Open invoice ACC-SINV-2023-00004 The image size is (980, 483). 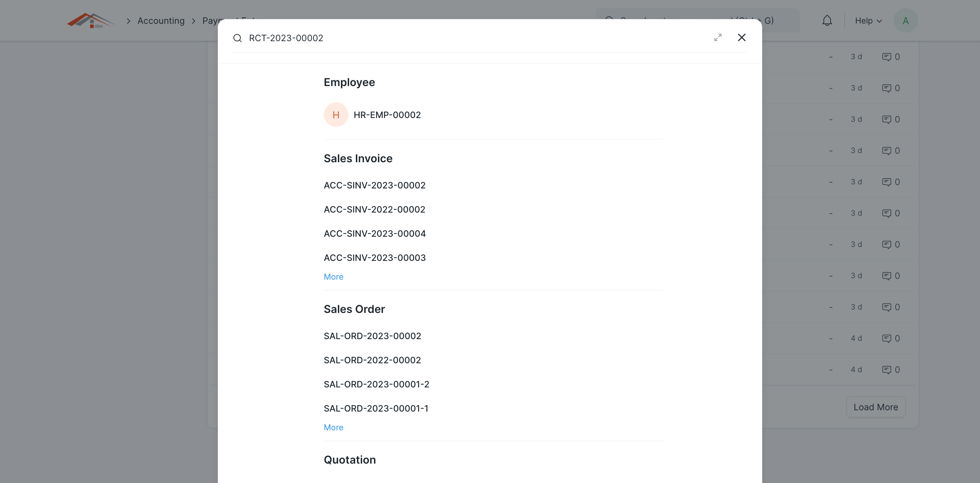pyautogui.click(x=375, y=233)
